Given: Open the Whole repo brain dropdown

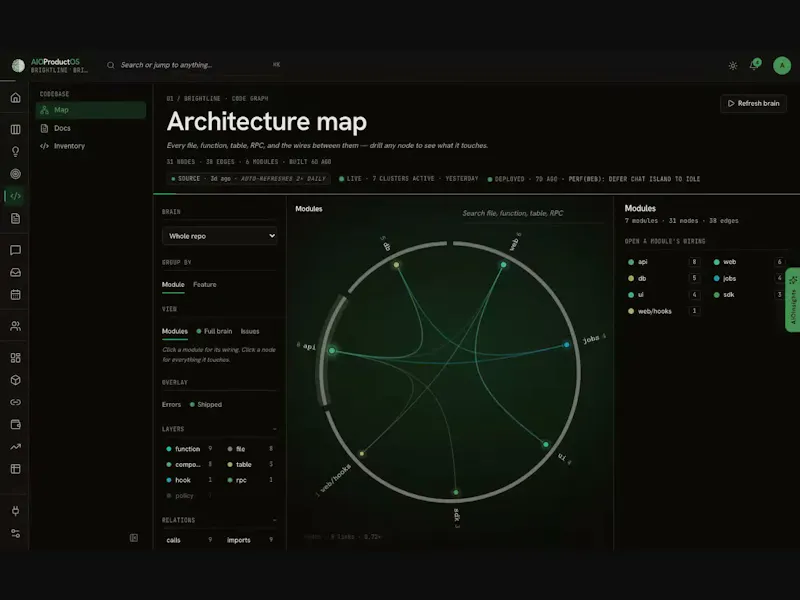Looking at the screenshot, I should pyautogui.click(x=219, y=236).
